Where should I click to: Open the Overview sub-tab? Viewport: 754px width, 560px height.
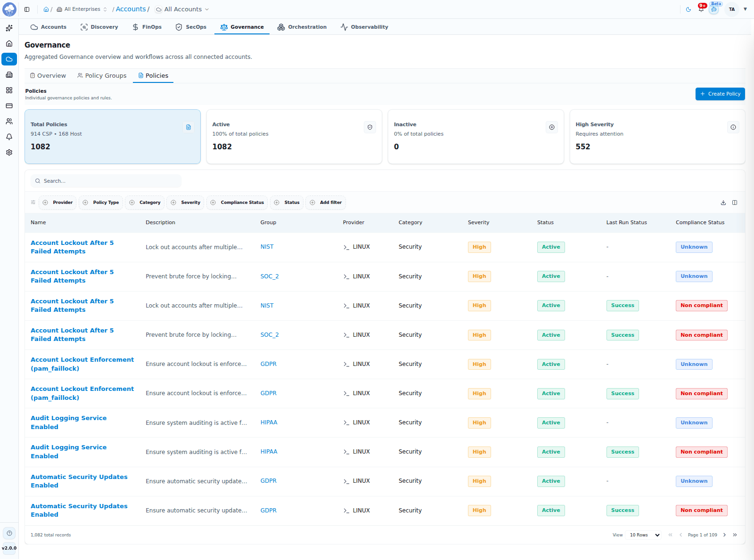48,76
